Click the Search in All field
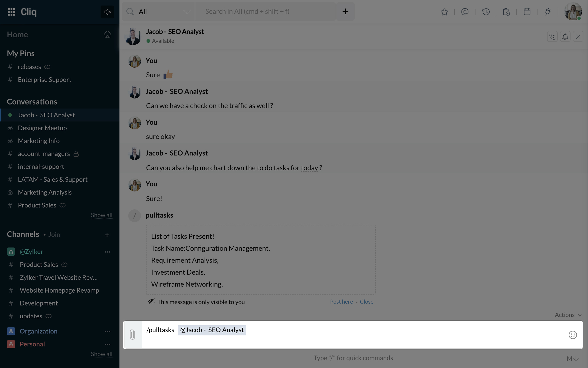Image resolution: width=588 pixels, height=368 pixels. point(266,12)
